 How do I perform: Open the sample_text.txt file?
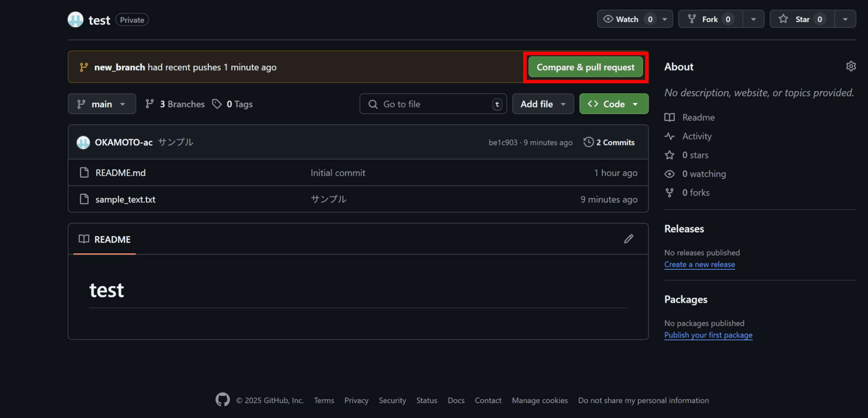(x=125, y=199)
